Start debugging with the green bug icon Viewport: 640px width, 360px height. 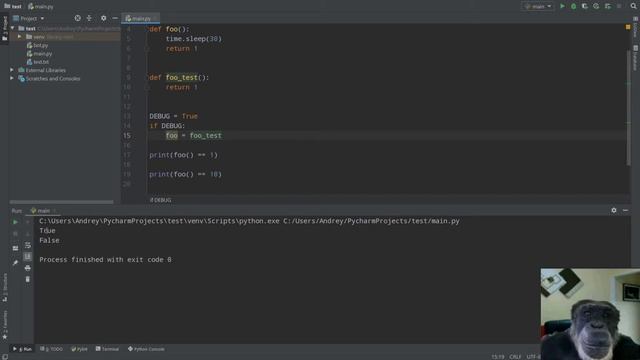573,6
